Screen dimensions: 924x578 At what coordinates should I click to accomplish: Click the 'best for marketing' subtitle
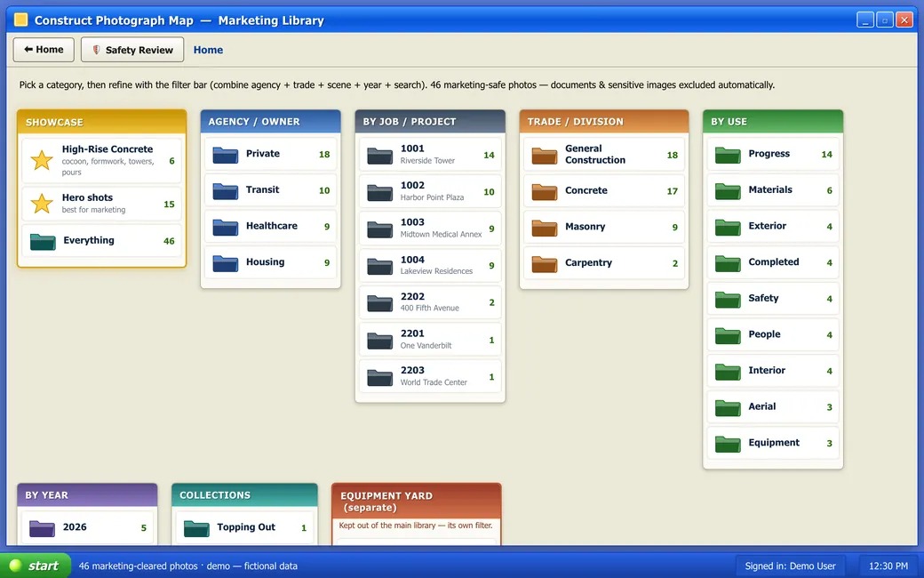(93, 210)
